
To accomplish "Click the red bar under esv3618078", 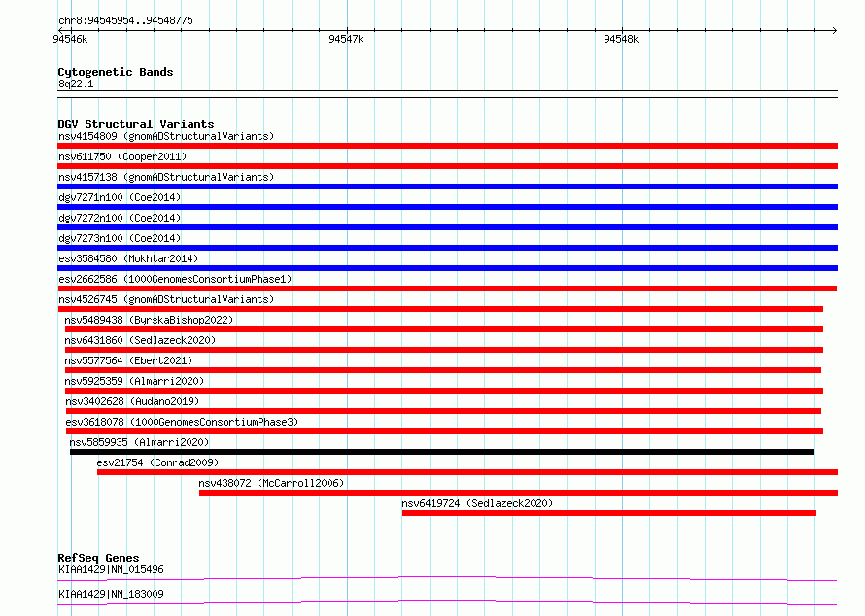I will (x=444, y=431).
